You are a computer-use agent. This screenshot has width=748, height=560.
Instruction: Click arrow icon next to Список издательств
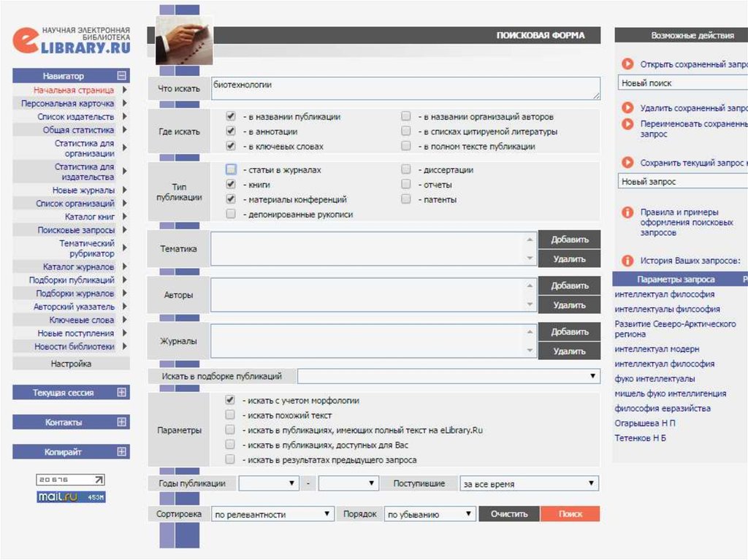click(x=124, y=116)
